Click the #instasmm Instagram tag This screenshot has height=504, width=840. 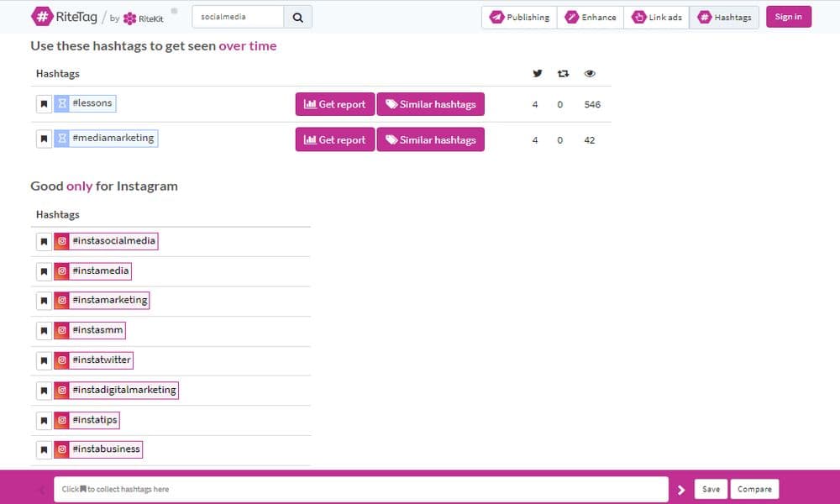pos(90,330)
